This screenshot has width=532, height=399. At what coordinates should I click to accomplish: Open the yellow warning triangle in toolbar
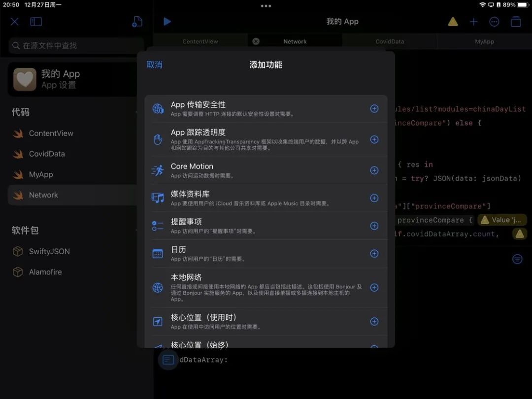click(x=453, y=22)
